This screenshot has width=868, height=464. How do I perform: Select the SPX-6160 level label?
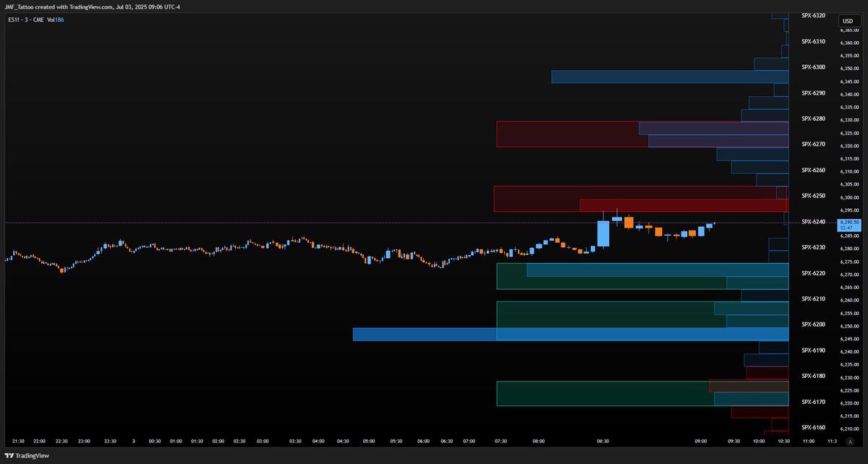pos(814,427)
